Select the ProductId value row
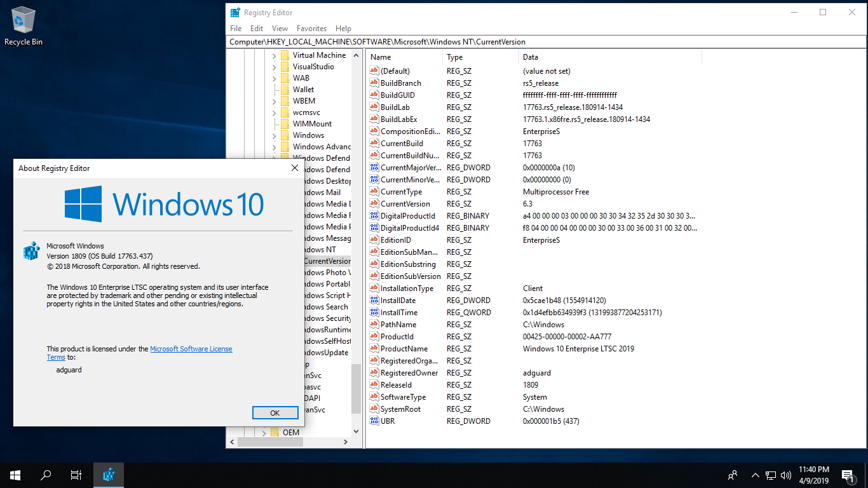The height and width of the screenshot is (488, 868). tap(534, 336)
